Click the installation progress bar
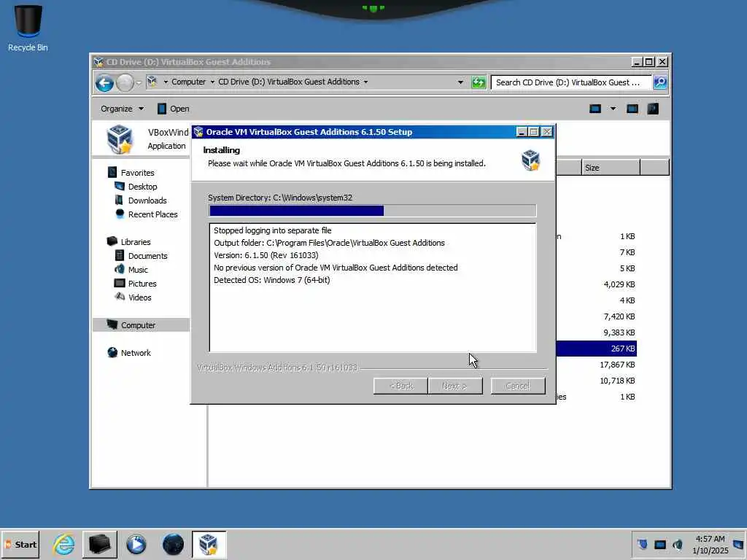747x560 pixels. click(x=373, y=211)
